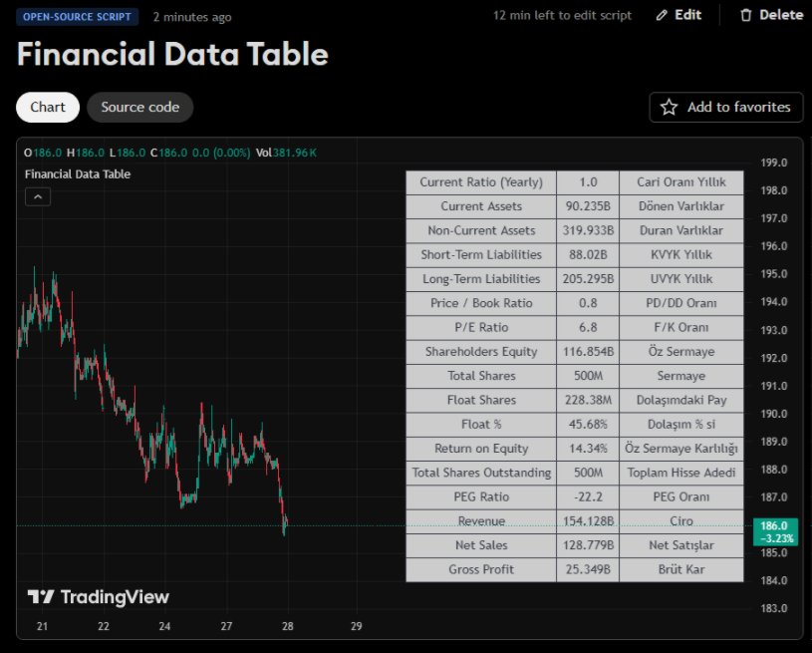Click the OPEN-SOURCE SCRIPT badge
The image size is (812, 653).
point(75,17)
